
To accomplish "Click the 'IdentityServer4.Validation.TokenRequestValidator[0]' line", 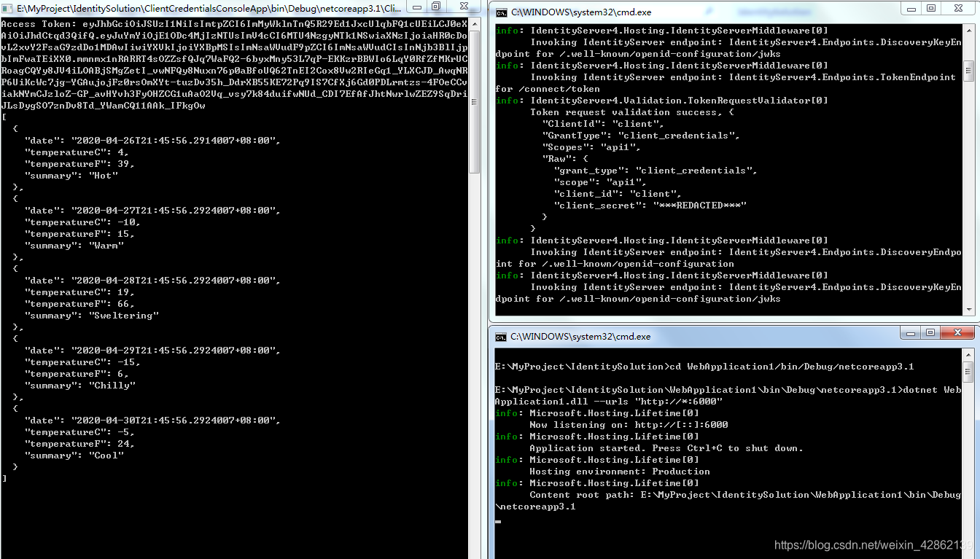I will (x=661, y=101).
